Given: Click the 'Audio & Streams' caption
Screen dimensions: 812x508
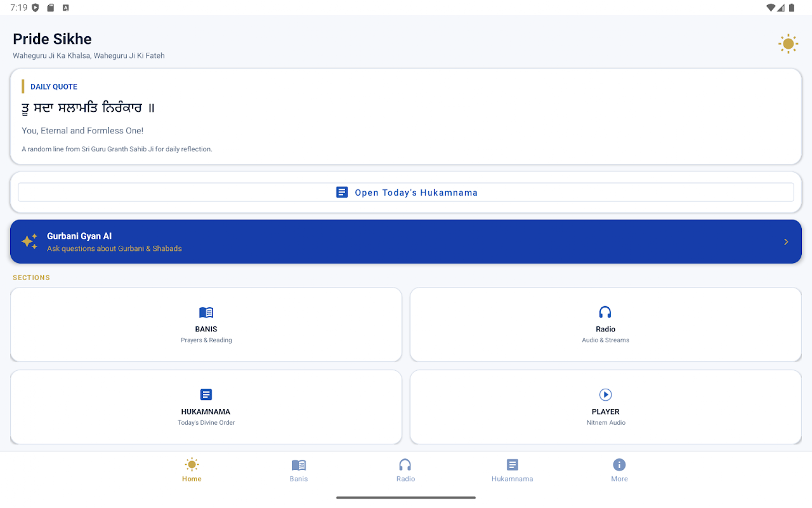Looking at the screenshot, I should point(606,340).
